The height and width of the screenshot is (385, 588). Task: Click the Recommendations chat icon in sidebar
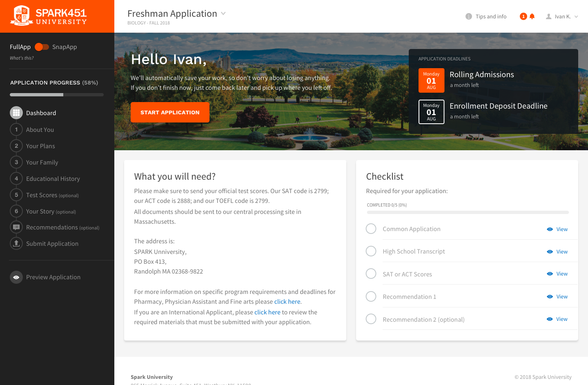[16, 227]
